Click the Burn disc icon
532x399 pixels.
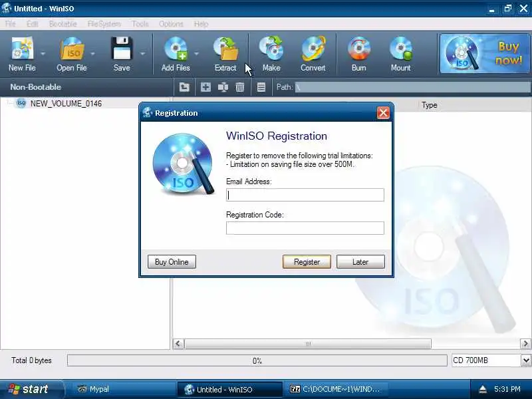point(358,49)
